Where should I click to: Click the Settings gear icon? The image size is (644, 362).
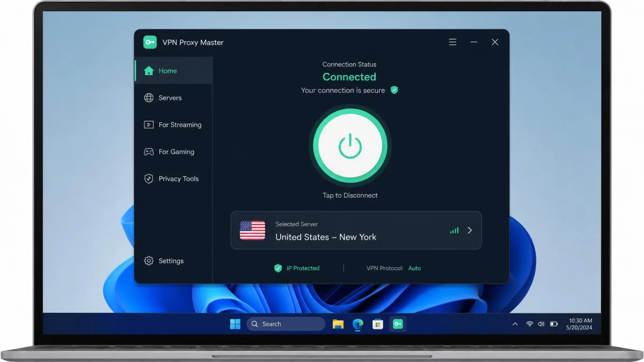(149, 261)
